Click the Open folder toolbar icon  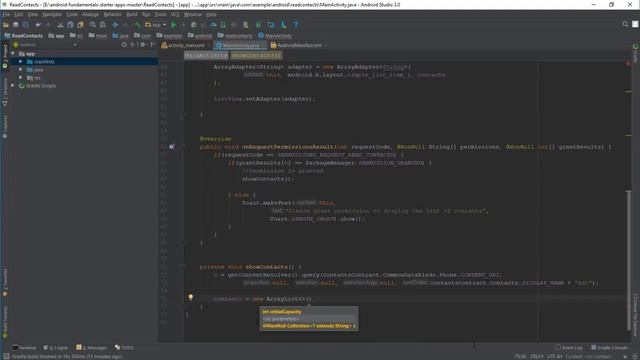(x=6, y=25)
